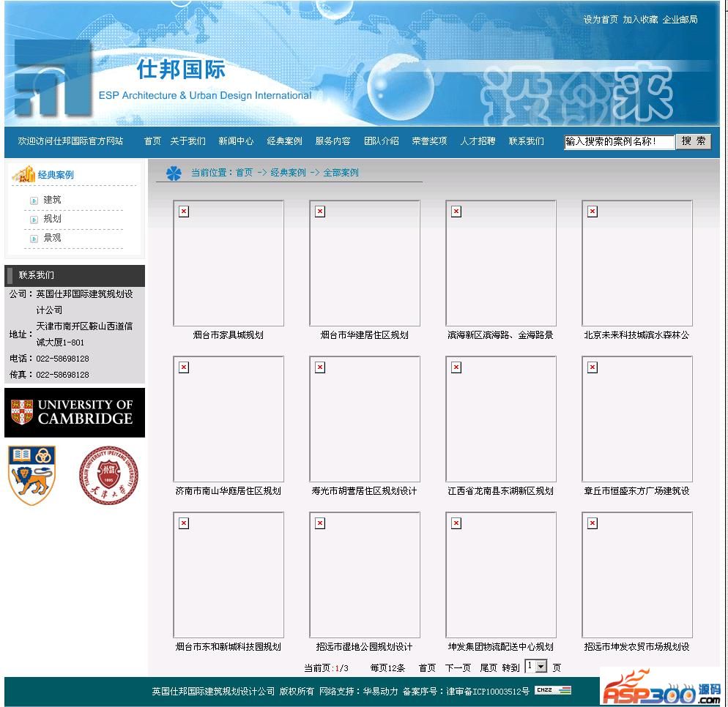Click the 经典案例 sidebar header icon
Image resolution: width=728 pixels, height=707 pixels.
click(23, 174)
